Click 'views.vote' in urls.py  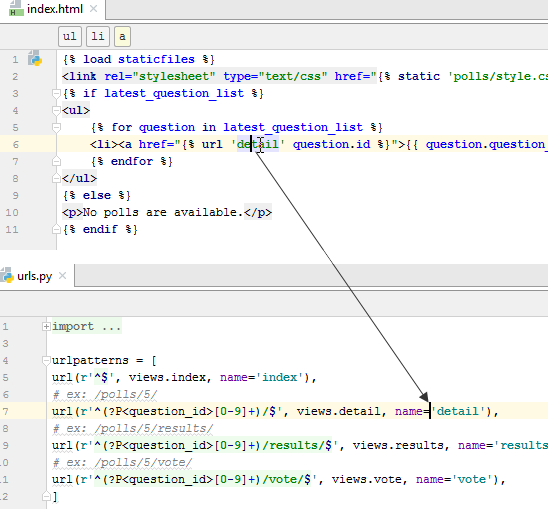(x=367, y=479)
